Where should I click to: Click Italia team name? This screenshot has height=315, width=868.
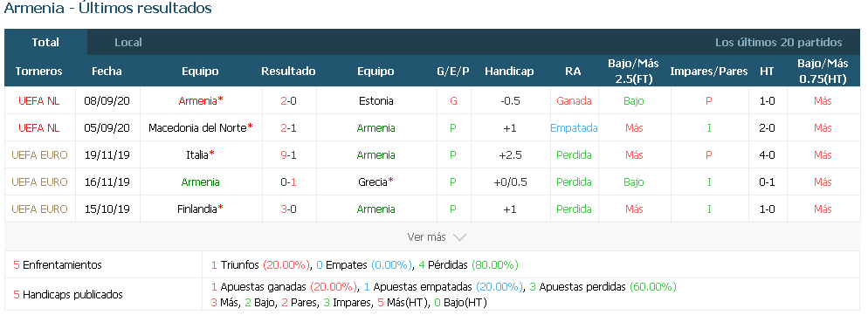(200, 155)
